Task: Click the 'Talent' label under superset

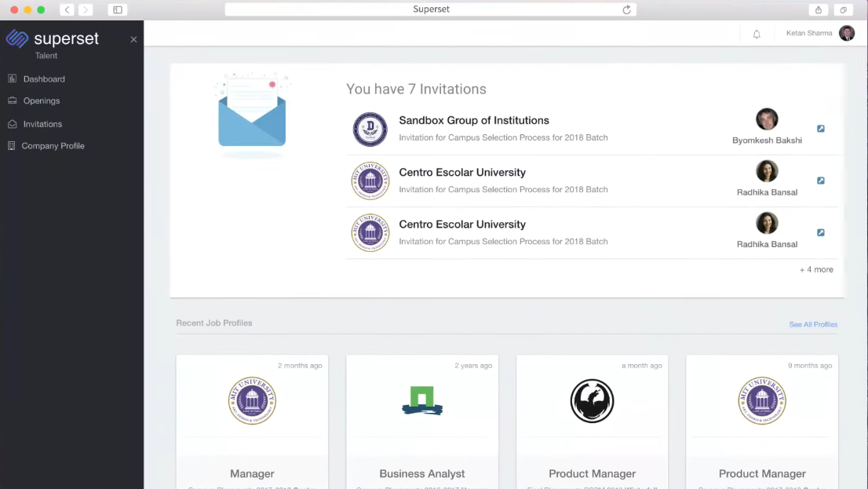Action: point(46,56)
